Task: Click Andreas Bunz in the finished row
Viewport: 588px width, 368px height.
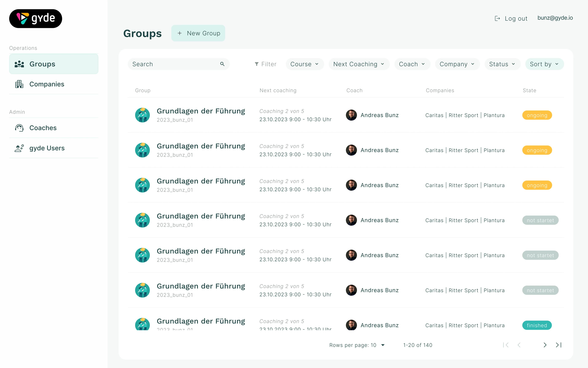Action: coord(380,325)
